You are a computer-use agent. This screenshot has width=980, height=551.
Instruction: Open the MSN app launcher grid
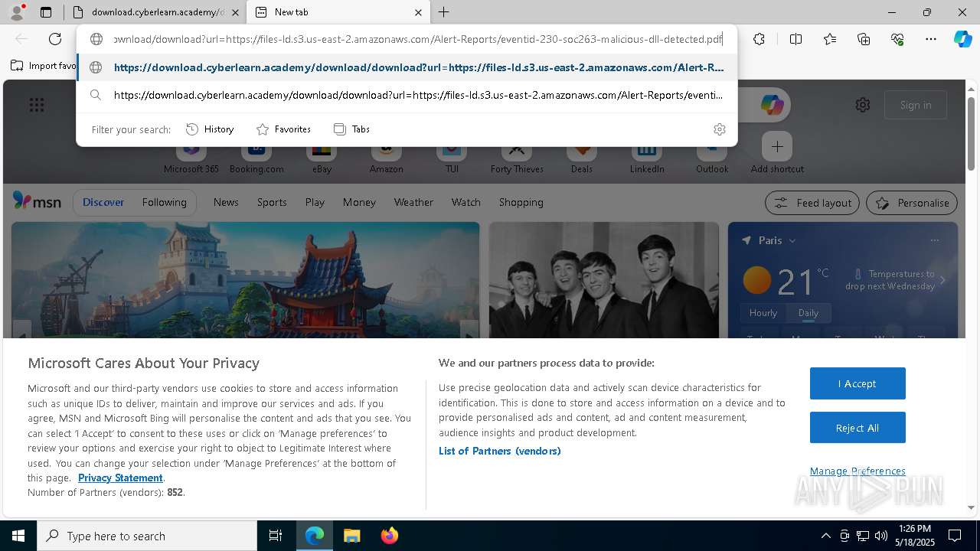click(37, 105)
